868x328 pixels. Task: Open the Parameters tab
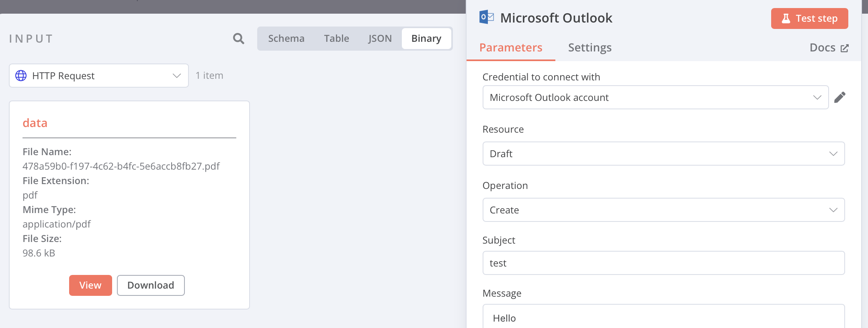point(511,48)
